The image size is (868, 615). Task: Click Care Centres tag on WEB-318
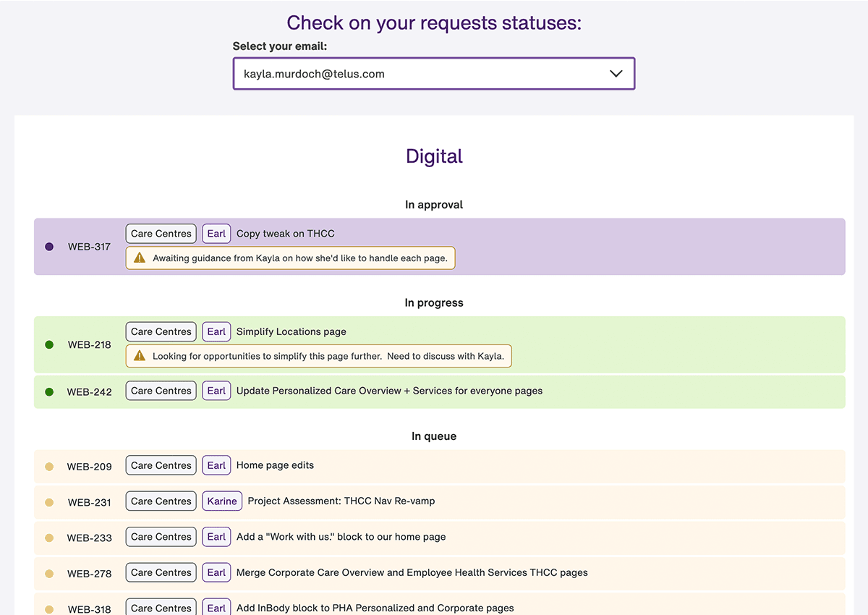[161, 607]
